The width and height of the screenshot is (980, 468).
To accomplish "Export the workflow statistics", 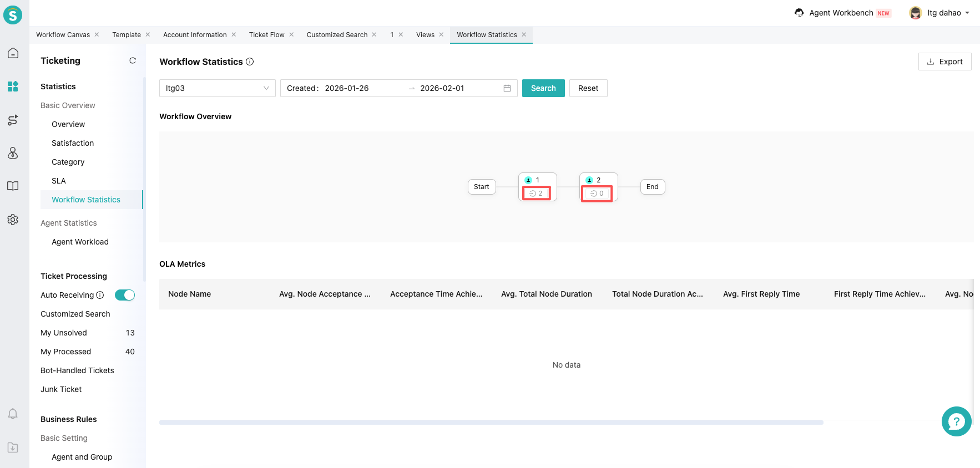I will pos(944,62).
